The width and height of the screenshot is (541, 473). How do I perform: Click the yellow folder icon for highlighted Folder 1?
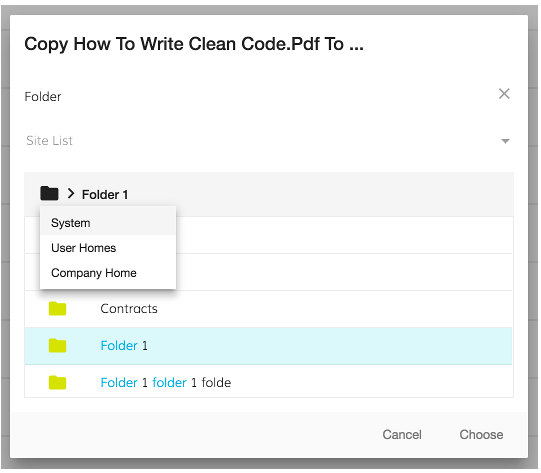pyautogui.click(x=57, y=346)
